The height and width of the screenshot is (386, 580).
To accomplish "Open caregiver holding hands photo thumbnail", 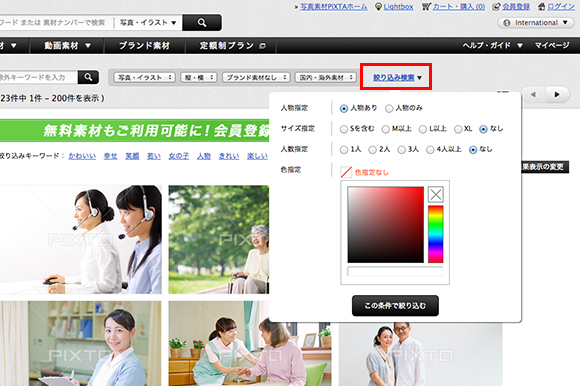I will pos(250,343).
